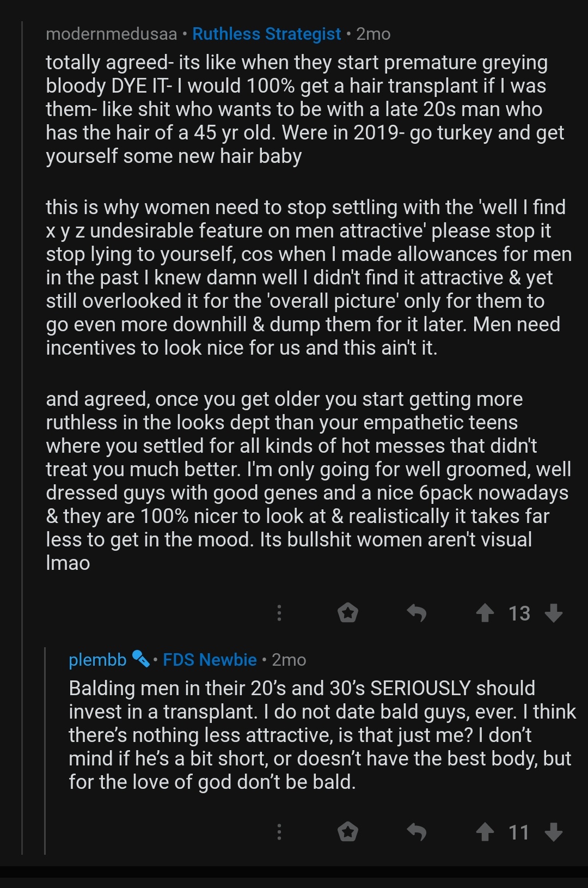Image resolution: width=588 pixels, height=888 pixels.
Task: Open three-dot menu on modernmedusaa's comment
Action: click(279, 613)
